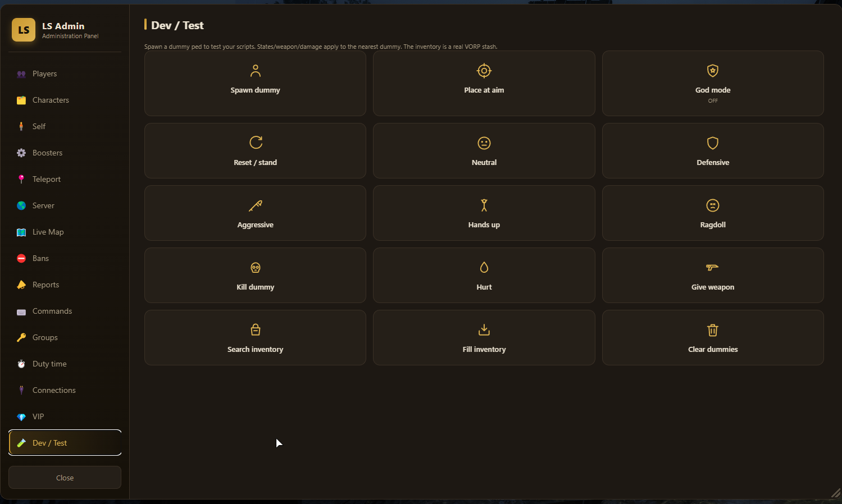
Task: Click the Neutral face icon
Action: pos(484,143)
